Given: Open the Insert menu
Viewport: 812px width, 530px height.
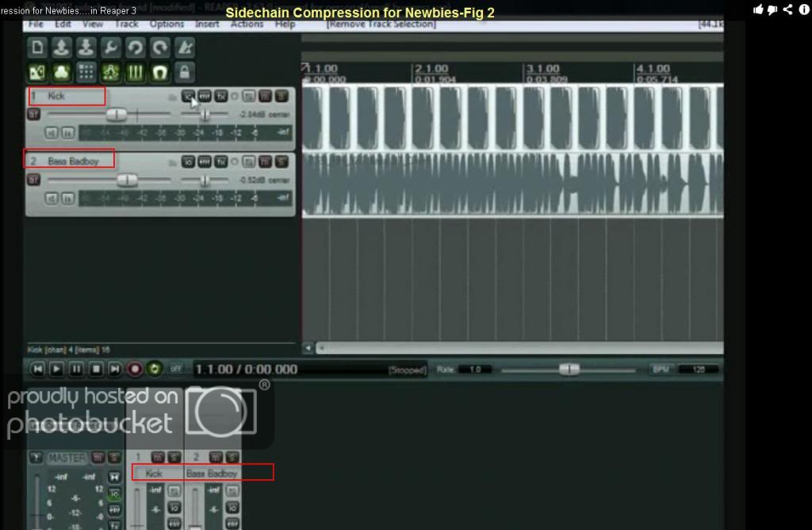Looking at the screenshot, I should pyautogui.click(x=207, y=25).
